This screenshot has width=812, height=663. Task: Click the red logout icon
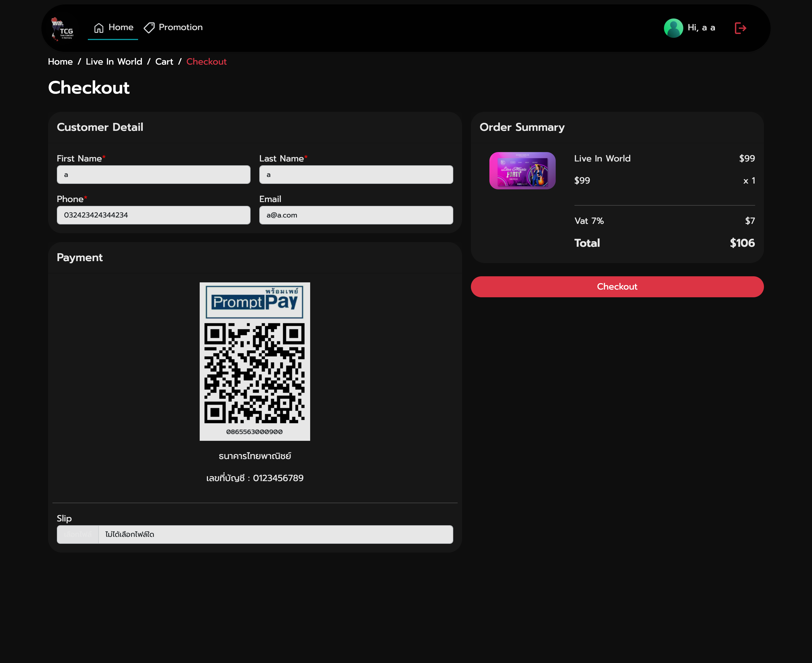point(740,28)
